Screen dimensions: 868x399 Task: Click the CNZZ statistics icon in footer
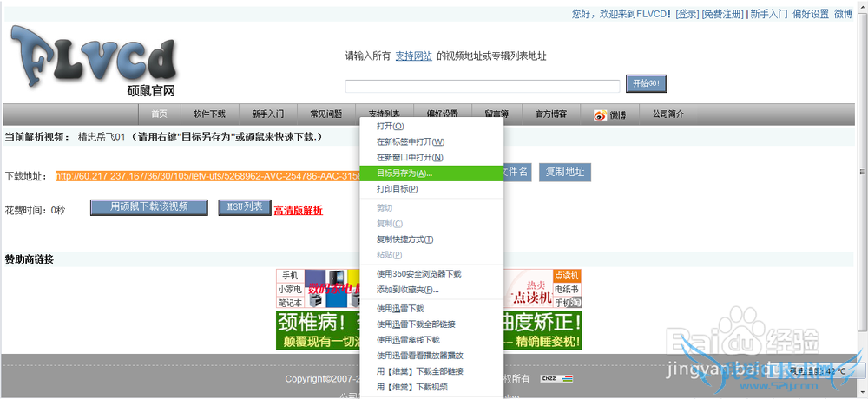coord(556,379)
